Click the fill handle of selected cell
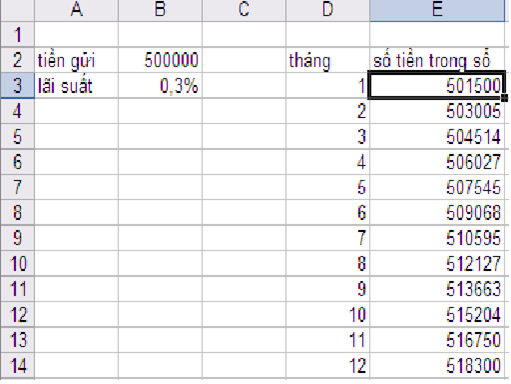Screen dimensions: 511x384 (505, 98)
